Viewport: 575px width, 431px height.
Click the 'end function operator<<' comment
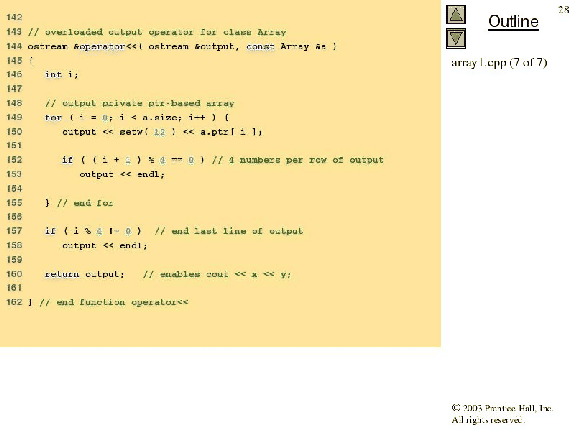(114, 303)
